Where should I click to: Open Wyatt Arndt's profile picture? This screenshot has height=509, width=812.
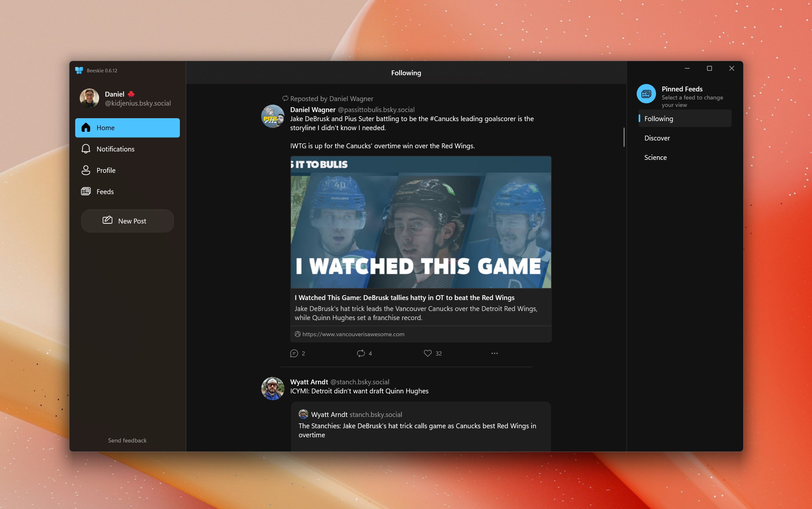(272, 388)
